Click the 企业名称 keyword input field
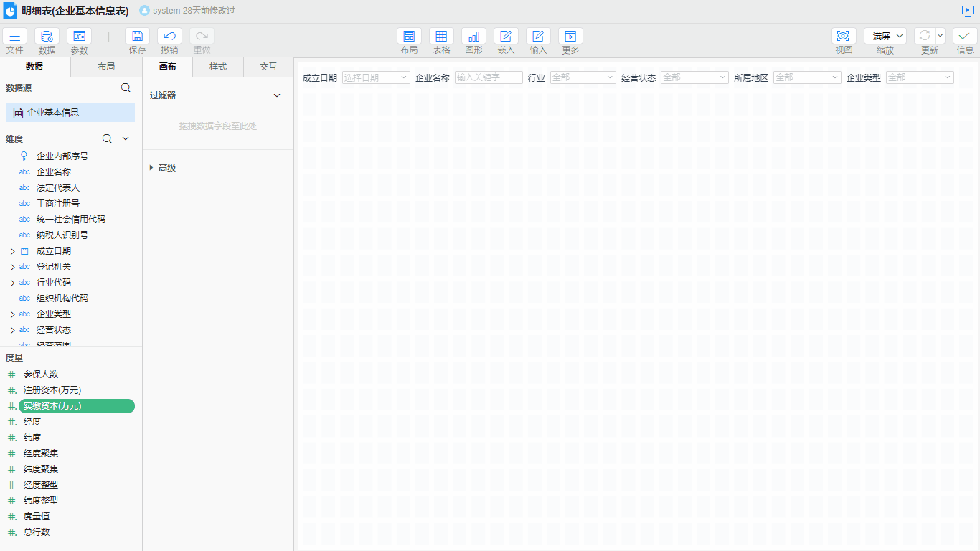 coord(489,77)
